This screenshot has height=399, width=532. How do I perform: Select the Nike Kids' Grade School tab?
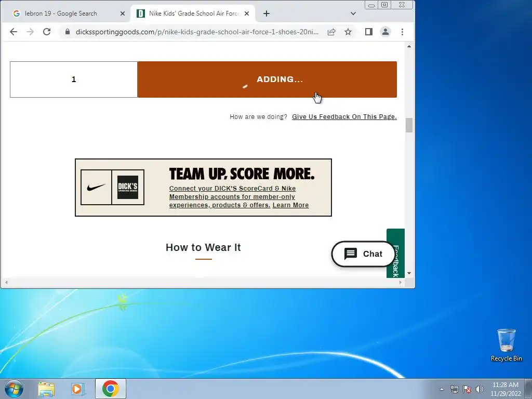pyautogui.click(x=193, y=14)
